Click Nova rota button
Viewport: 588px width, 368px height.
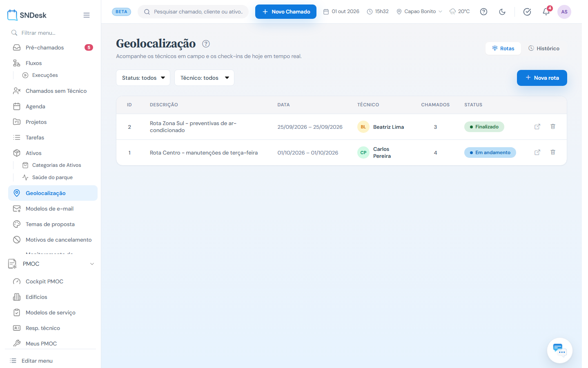(x=542, y=78)
